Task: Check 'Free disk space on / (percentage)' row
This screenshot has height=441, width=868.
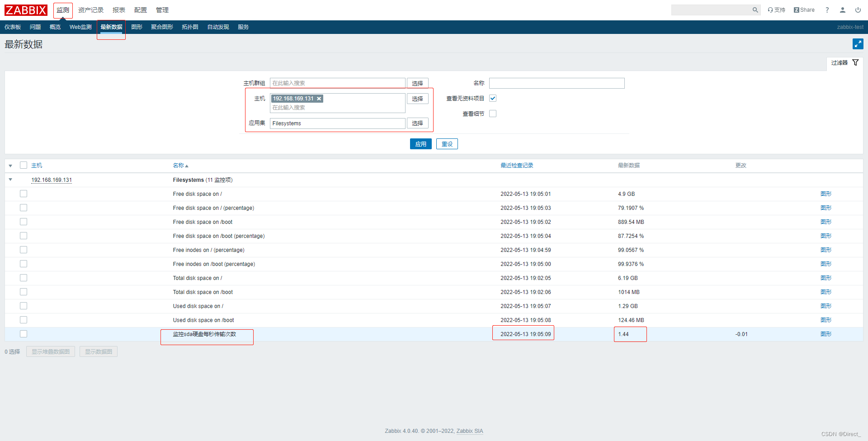Action: [24, 208]
